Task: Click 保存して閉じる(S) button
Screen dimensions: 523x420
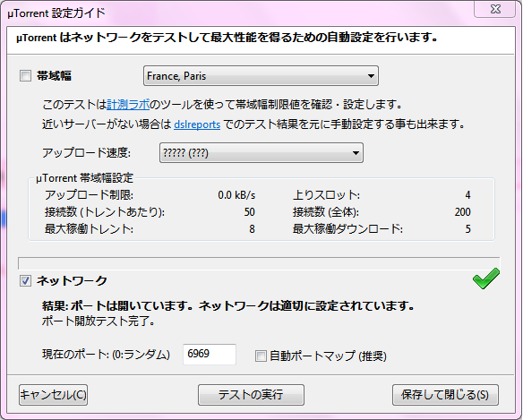Action: click(445, 395)
